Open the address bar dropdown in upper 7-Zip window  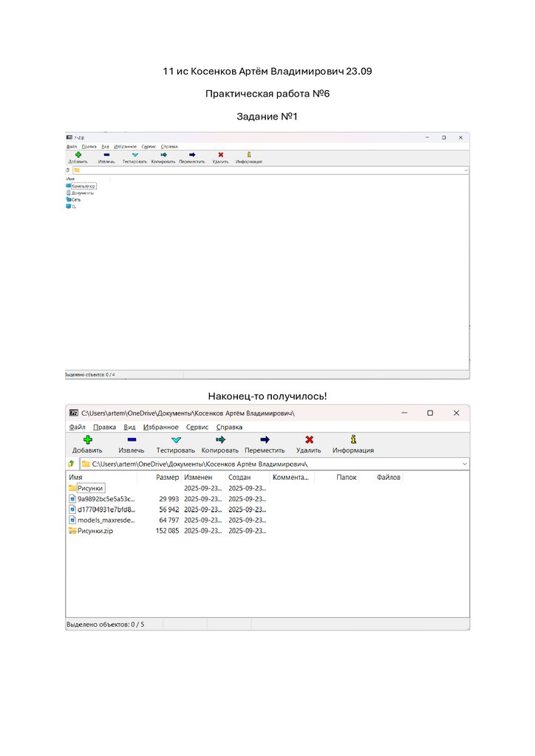point(466,171)
